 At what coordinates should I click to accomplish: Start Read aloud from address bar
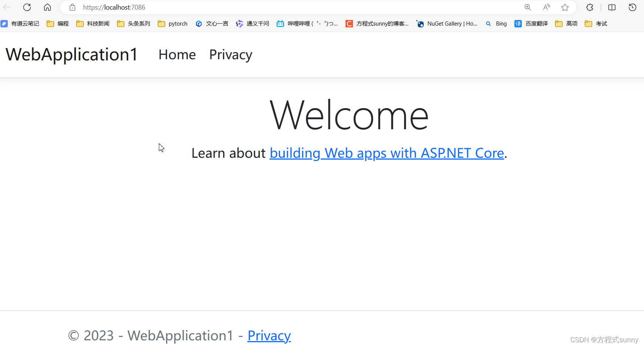tap(547, 7)
